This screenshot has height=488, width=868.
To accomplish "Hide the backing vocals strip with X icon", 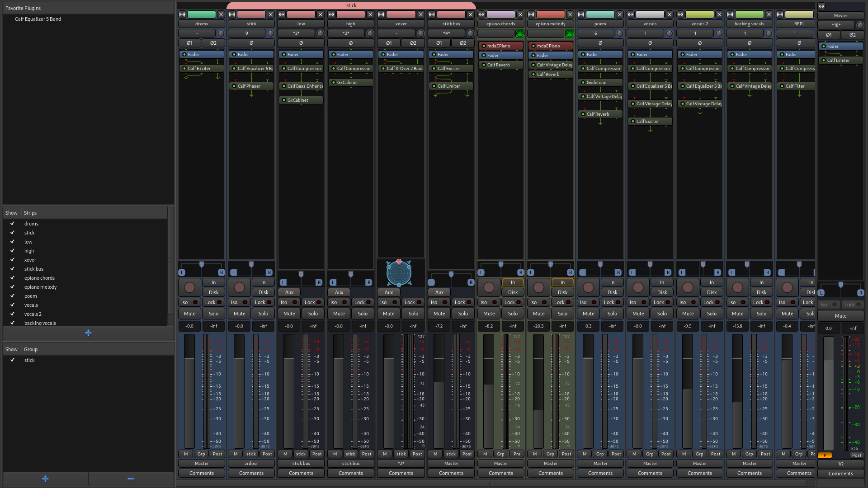I will tap(769, 14).
